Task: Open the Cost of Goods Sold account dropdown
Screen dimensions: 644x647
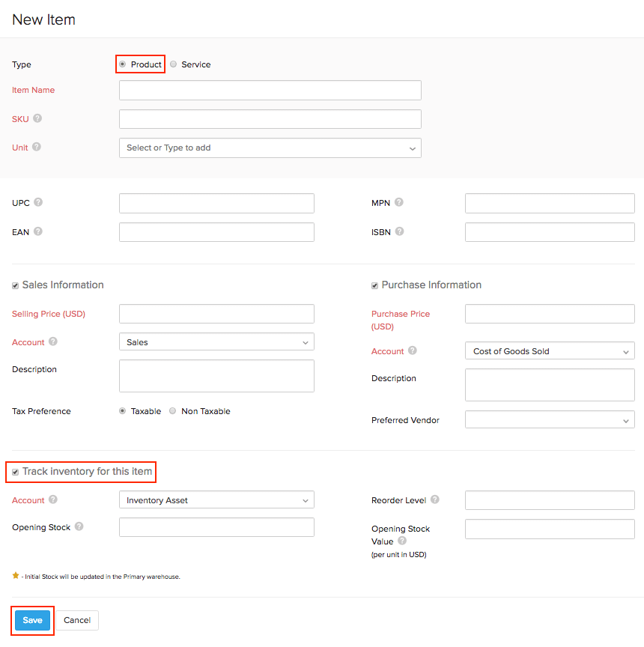Action: (550, 350)
